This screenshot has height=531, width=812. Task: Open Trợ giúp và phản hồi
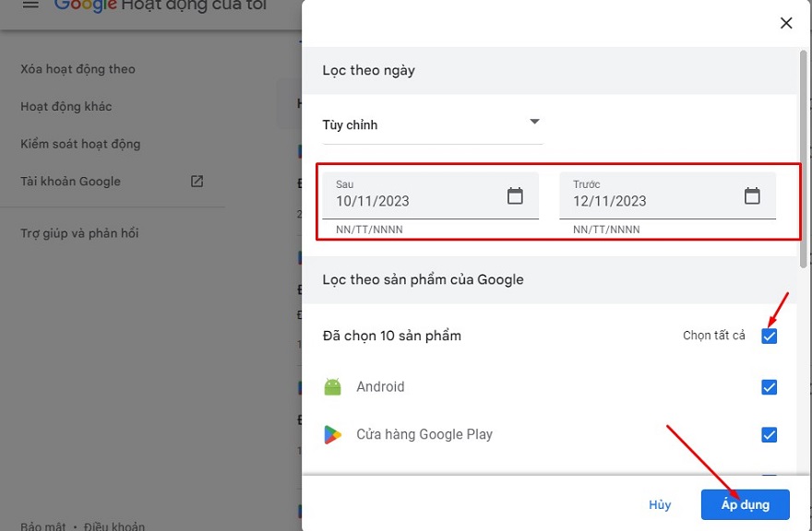pos(79,233)
